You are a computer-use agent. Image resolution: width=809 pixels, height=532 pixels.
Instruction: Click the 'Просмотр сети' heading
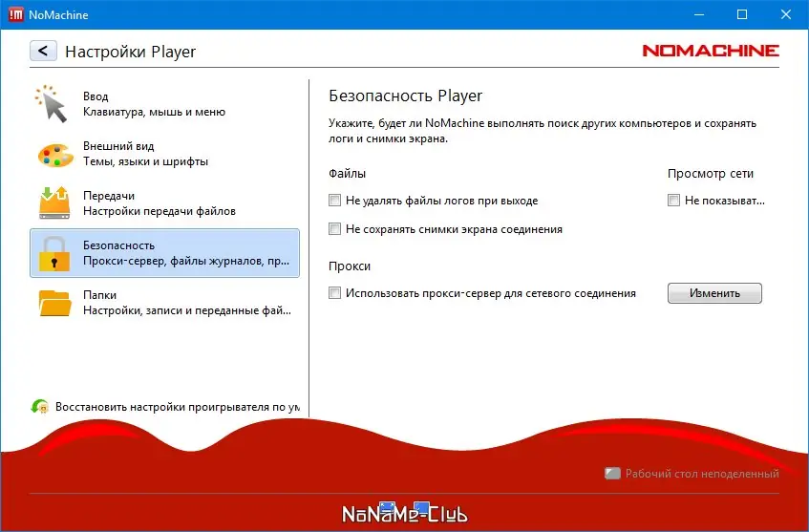(711, 174)
